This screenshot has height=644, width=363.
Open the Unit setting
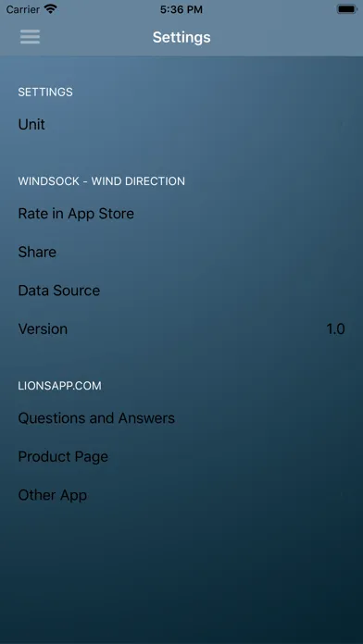(x=181, y=124)
